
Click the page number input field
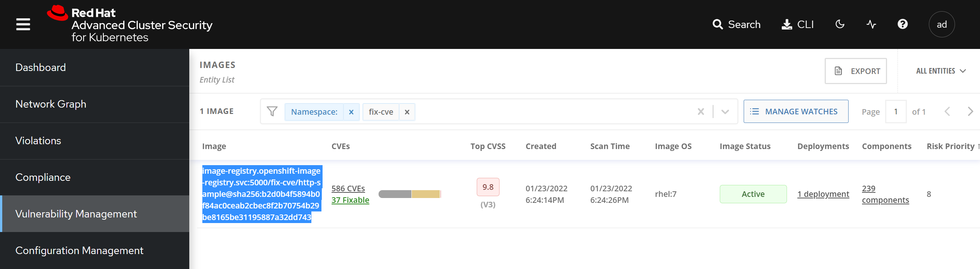pos(896,111)
